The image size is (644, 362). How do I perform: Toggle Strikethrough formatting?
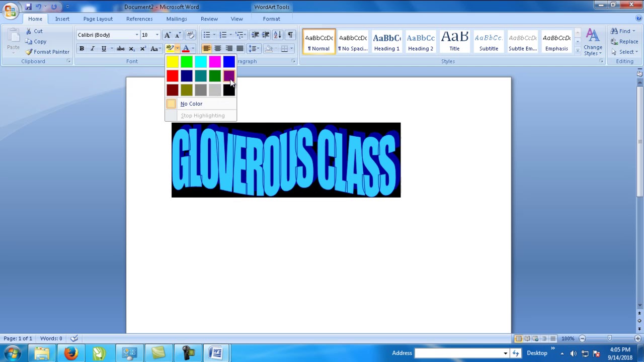click(121, 49)
